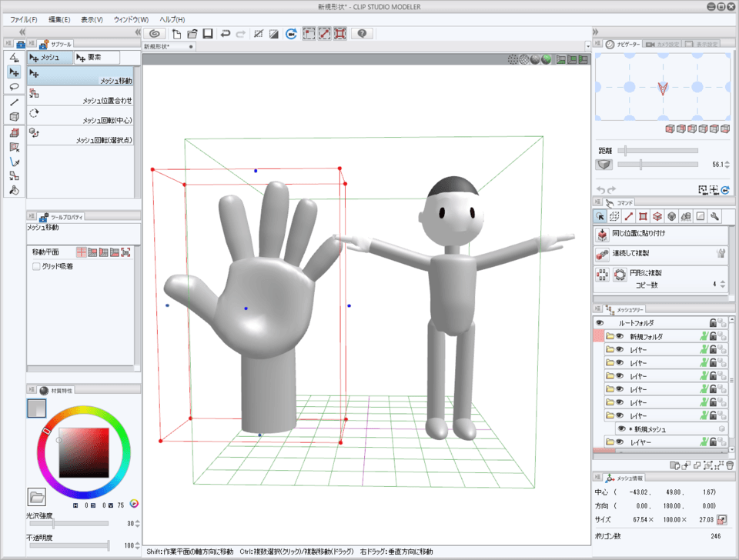Screen dimensions: 739x560
Task: Click the red face command icon
Action: (x=643, y=216)
